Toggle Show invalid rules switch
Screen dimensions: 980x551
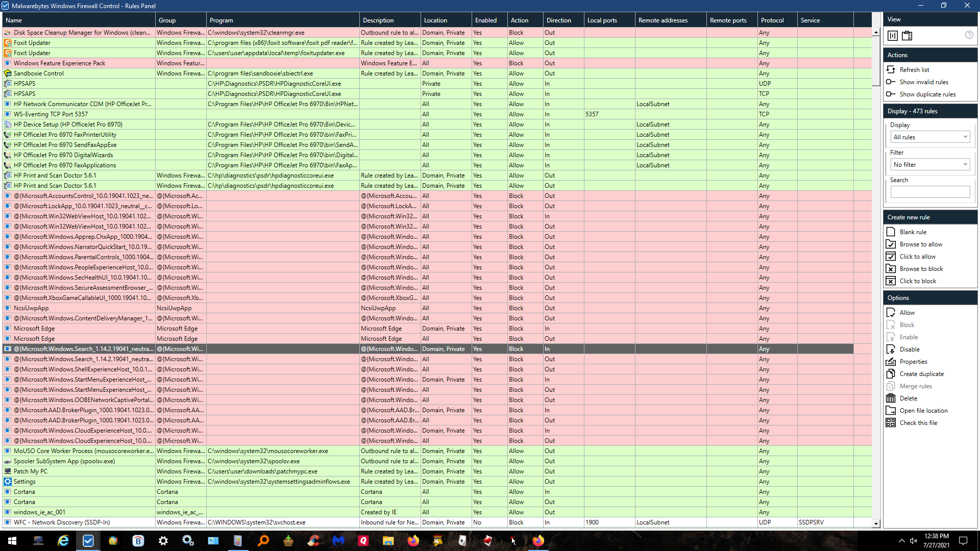tap(891, 82)
